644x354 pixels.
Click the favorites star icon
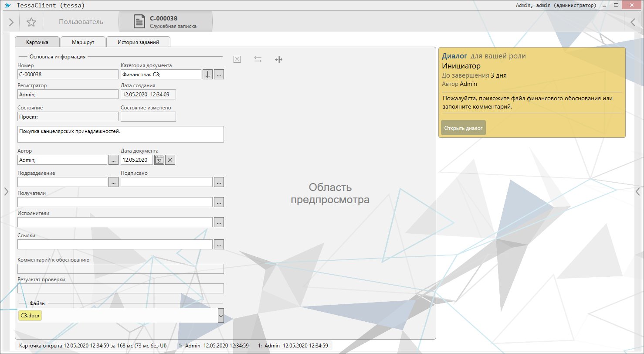point(31,22)
